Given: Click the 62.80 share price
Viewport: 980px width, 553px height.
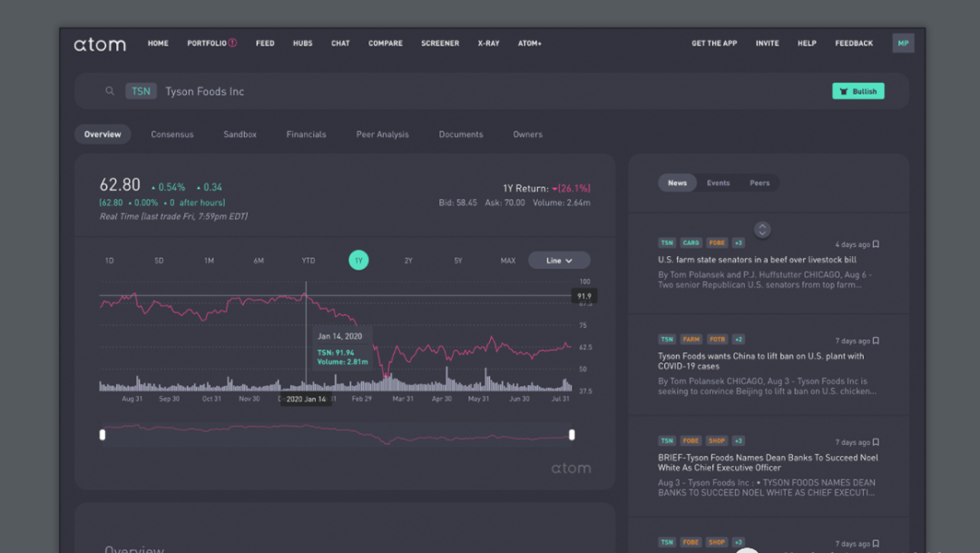Looking at the screenshot, I should coord(120,185).
